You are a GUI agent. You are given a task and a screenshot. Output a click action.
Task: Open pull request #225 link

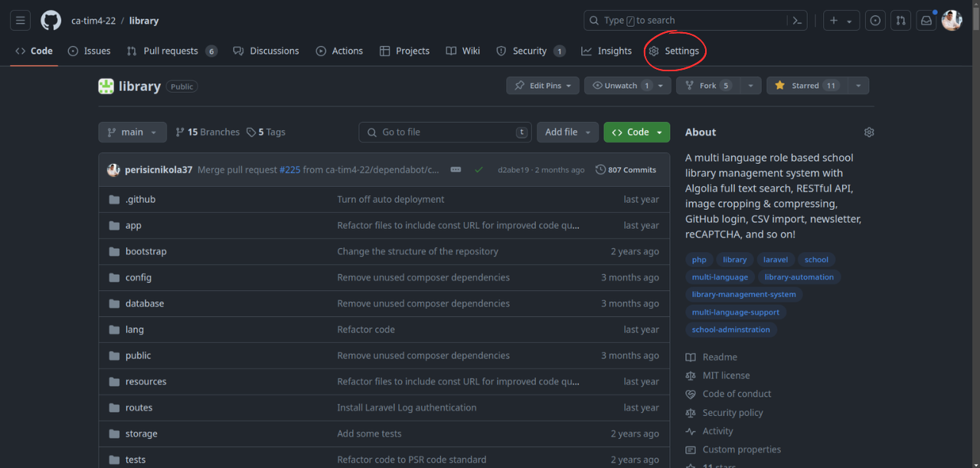point(290,169)
